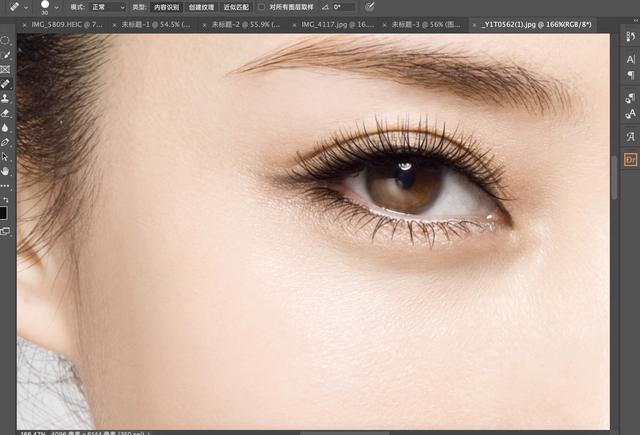This screenshot has width=640, height=435.
Task: Open the Character Styles panel icon
Action: [x=631, y=113]
